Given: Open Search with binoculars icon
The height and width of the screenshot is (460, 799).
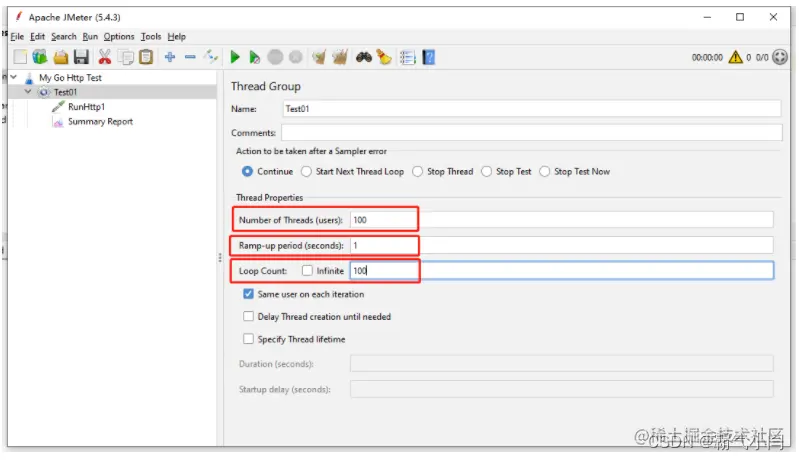Looking at the screenshot, I should coord(363,57).
